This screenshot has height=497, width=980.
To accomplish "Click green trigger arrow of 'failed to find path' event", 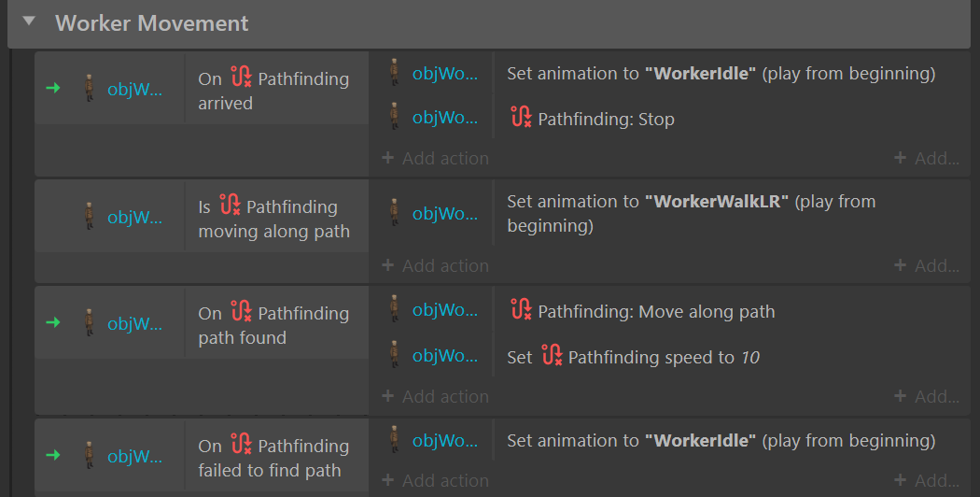I will (x=53, y=455).
